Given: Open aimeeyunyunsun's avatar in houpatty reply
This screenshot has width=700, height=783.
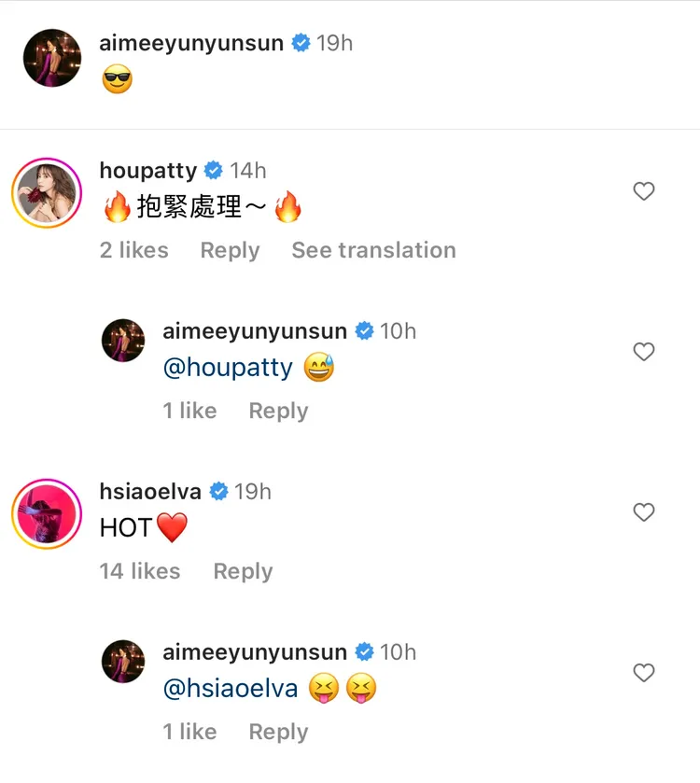Looking at the screenshot, I should [123, 341].
